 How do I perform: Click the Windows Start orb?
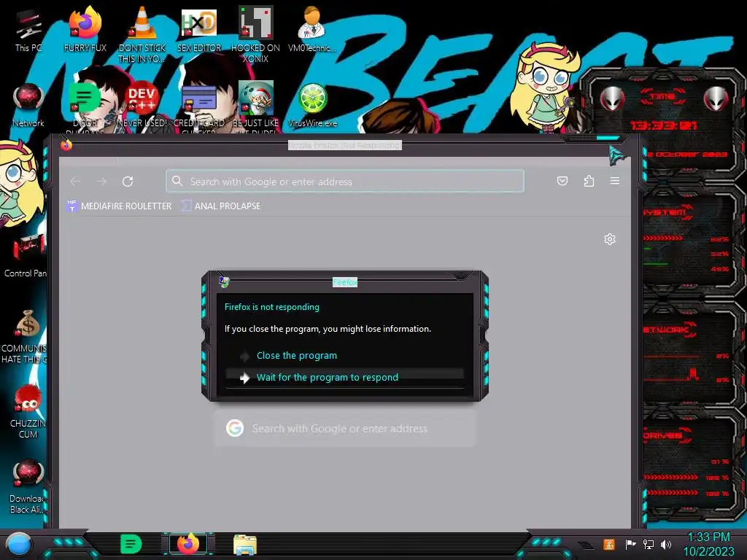(x=19, y=544)
